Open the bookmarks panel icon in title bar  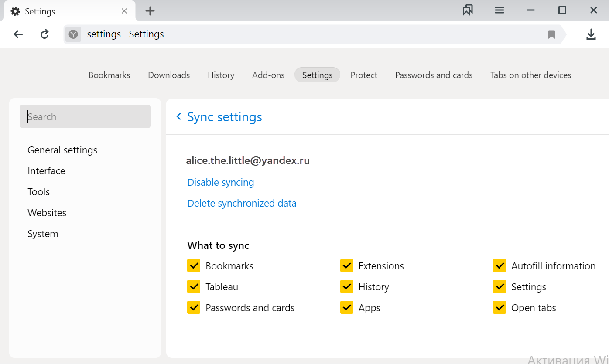(468, 10)
